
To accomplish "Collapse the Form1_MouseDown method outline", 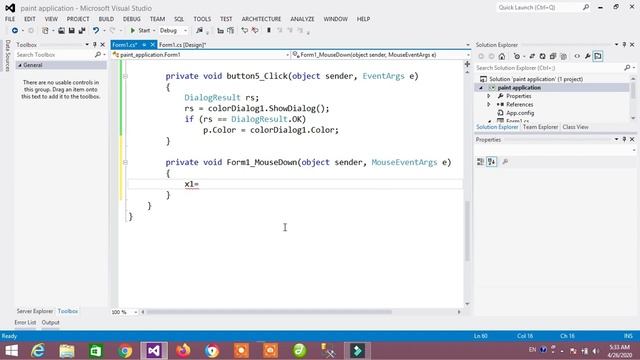I will coord(126,162).
